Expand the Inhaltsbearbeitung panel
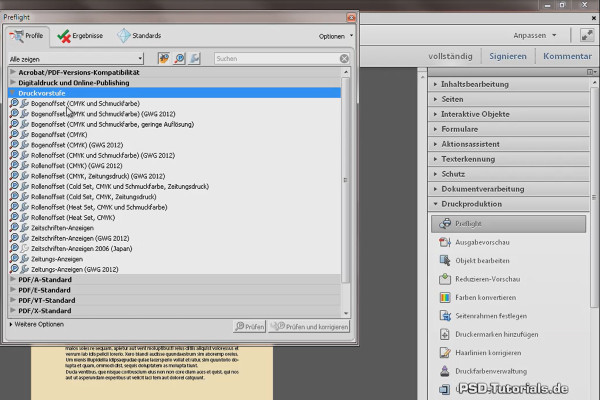This screenshot has height=400, width=600. [x=509, y=84]
